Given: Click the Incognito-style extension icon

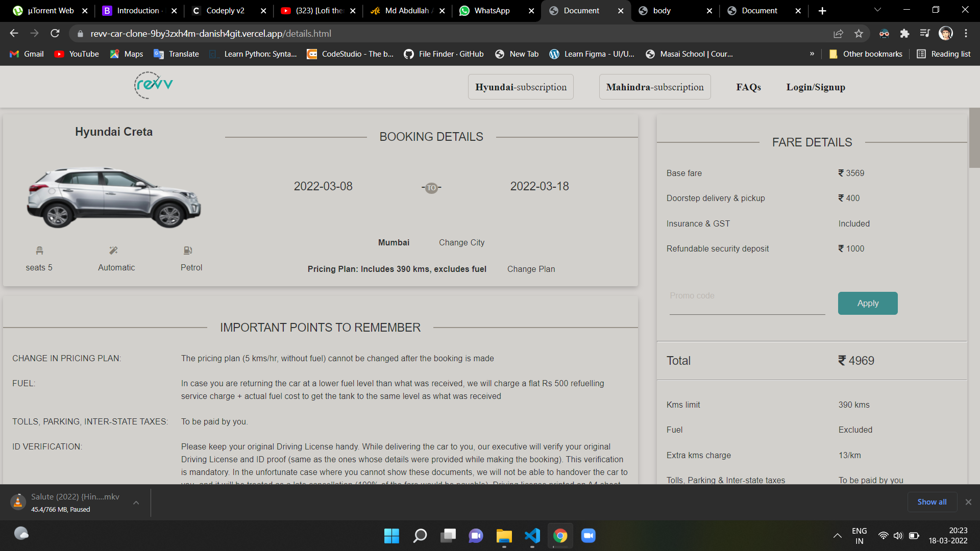Looking at the screenshot, I should click(x=884, y=34).
